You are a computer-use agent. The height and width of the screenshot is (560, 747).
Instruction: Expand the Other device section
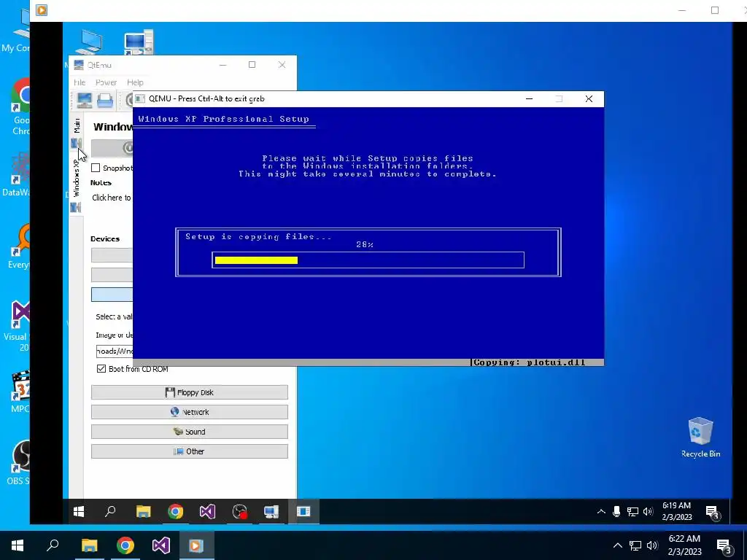click(x=190, y=451)
